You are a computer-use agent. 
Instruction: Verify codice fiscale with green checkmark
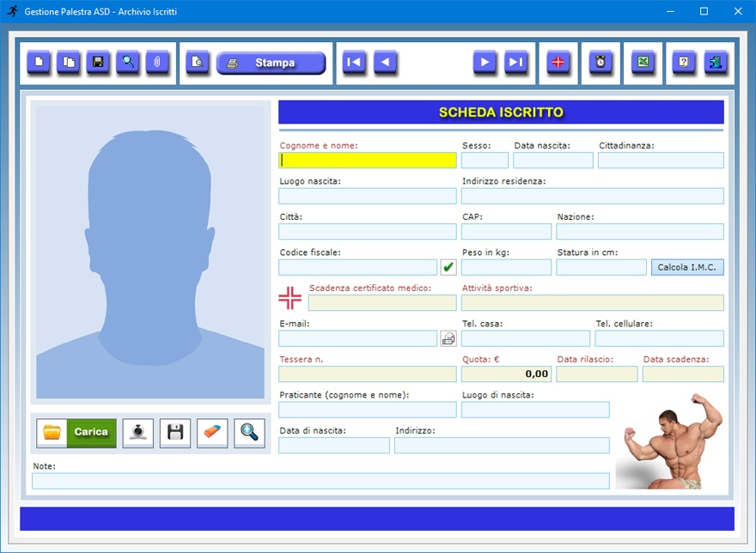click(448, 267)
